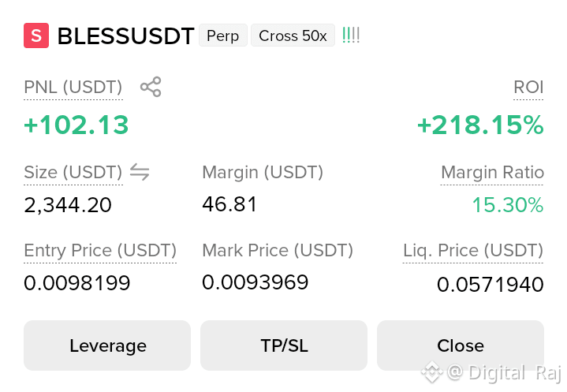
Task: Tap the Size (USDT) label
Action: pyautogui.click(x=73, y=173)
